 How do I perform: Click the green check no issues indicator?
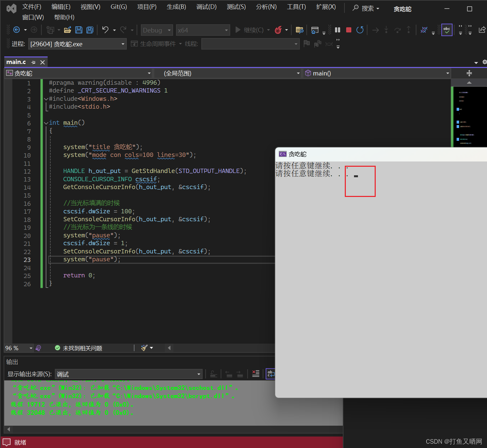(x=57, y=348)
